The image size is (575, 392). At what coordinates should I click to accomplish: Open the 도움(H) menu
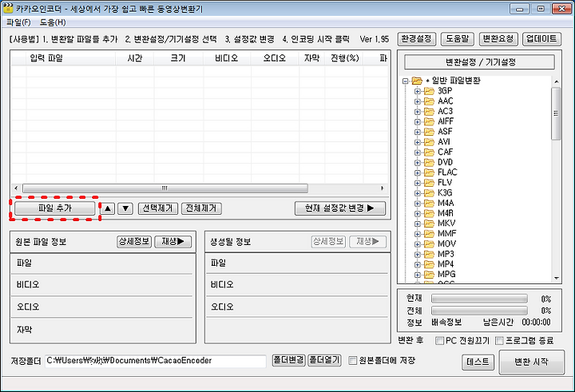pos(53,22)
